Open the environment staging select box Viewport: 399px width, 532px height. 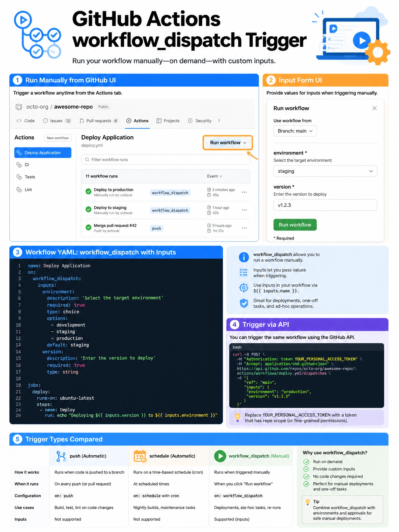pos(325,171)
